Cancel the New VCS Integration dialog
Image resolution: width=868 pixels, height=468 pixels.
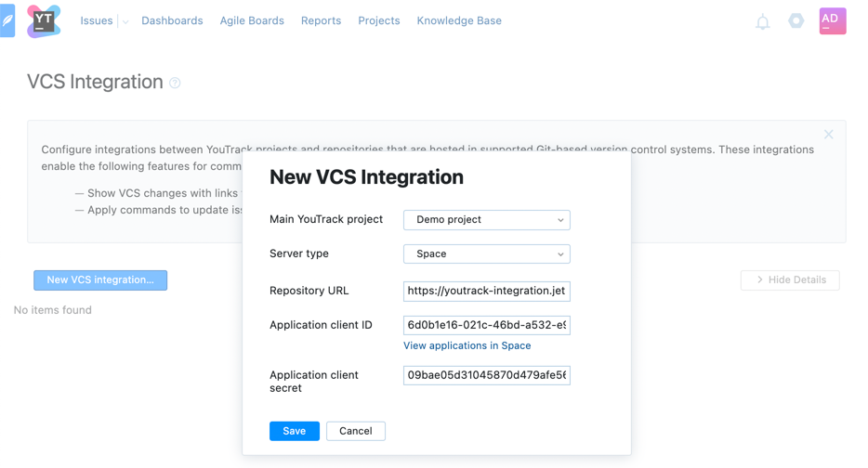pos(355,431)
